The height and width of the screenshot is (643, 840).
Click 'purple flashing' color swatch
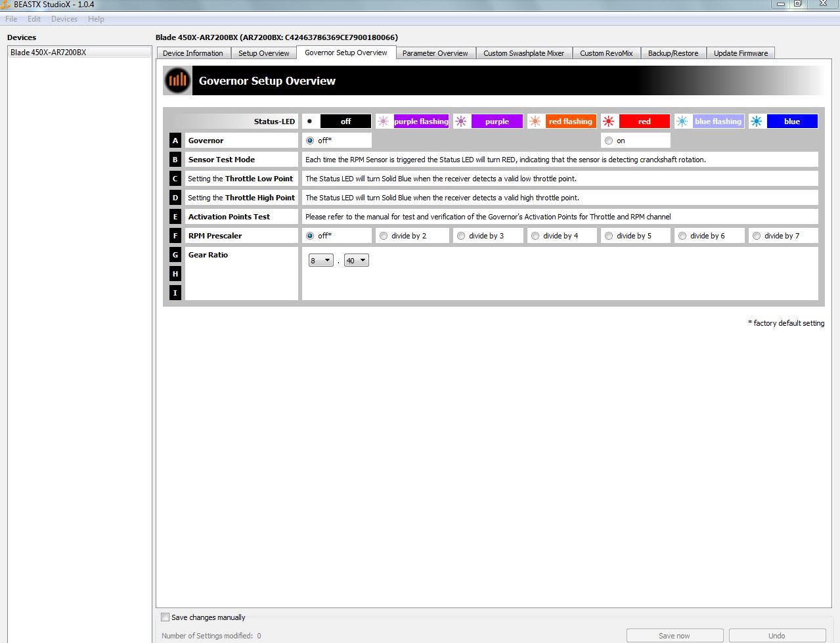[421, 122]
